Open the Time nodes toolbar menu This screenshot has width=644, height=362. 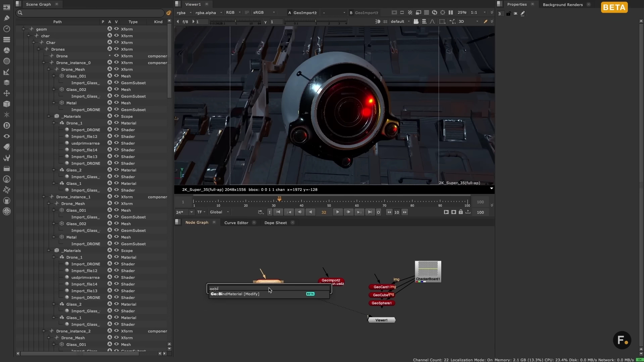pyautogui.click(x=6, y=29)
